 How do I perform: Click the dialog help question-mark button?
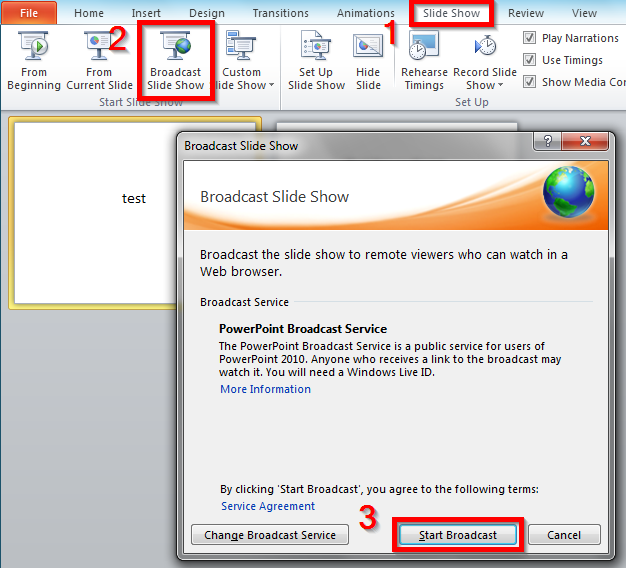(547, 141)
